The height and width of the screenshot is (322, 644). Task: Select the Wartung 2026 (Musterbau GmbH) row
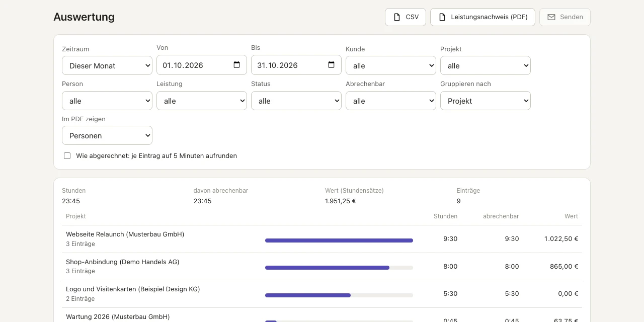click(322, 315)
